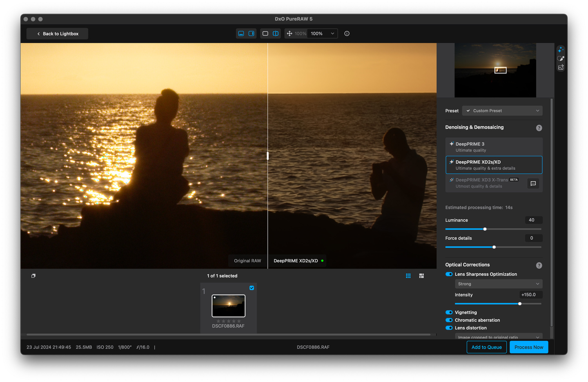588x382 pixels.
Task: Choose the DeepPRIME XD2s/XD denoising option
Action: pos(494,165)
